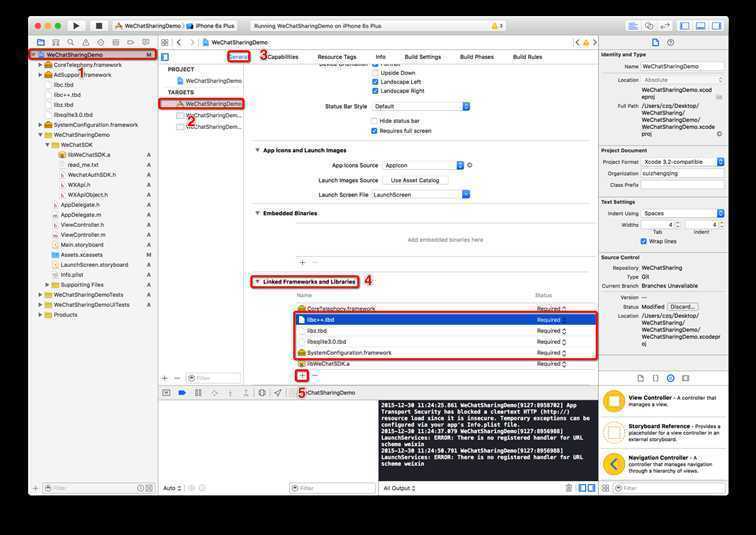Click Use Asset Catalog button
The image size is (756, 535).
tap(415, 180)
